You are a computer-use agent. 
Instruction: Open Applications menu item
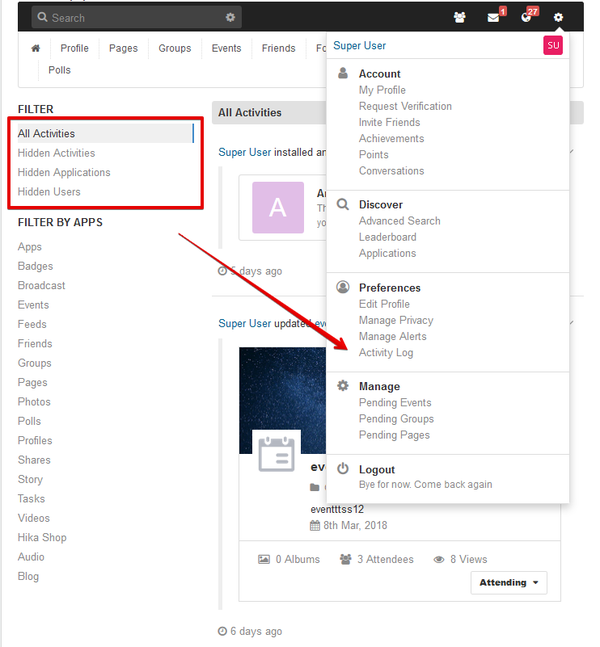point(387,253)
